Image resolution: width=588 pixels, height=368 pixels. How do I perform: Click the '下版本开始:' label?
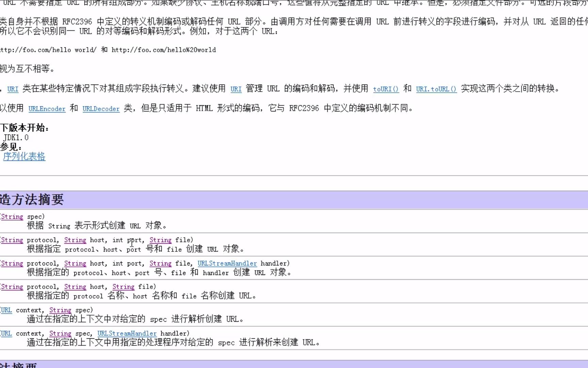click(x=24, y=128)
